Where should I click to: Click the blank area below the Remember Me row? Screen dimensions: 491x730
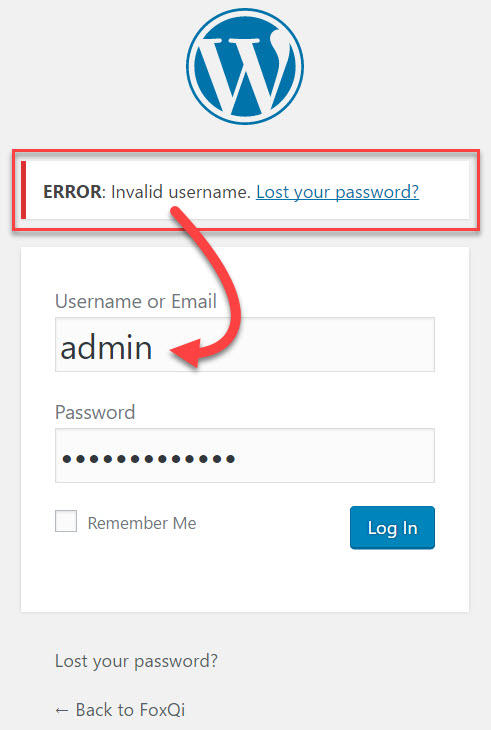coord(245,581)
